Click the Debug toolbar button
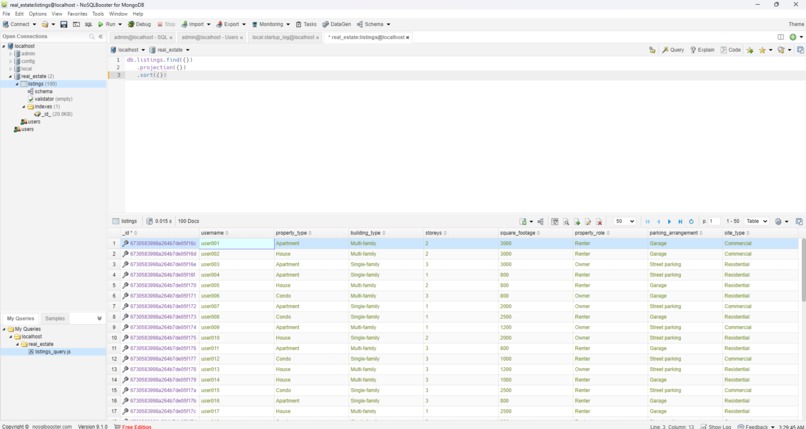 tap(139, 24)
